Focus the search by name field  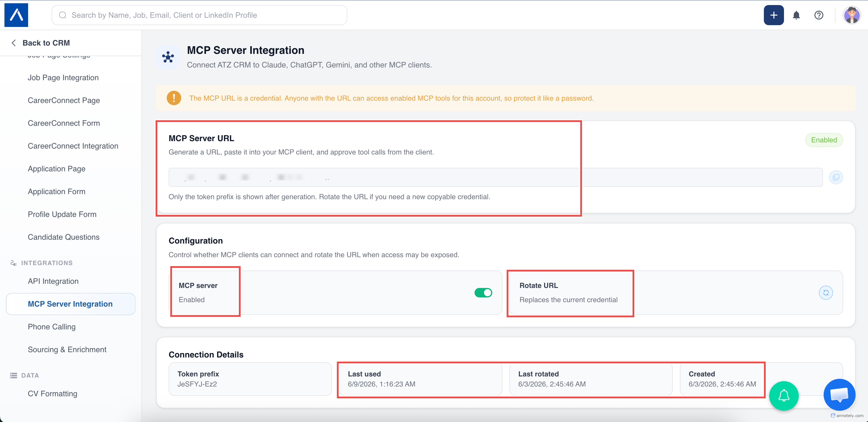(199, 15)
